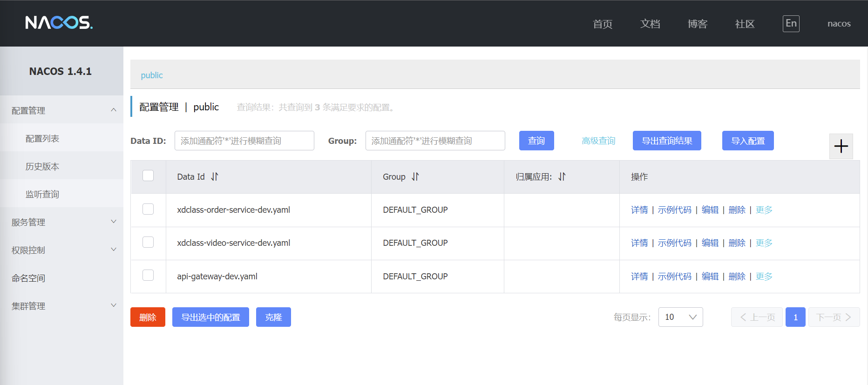This screenshot has height=385, width=868.
Task: Tick the select-all checkbox in table header
Action: pos(148,176)
